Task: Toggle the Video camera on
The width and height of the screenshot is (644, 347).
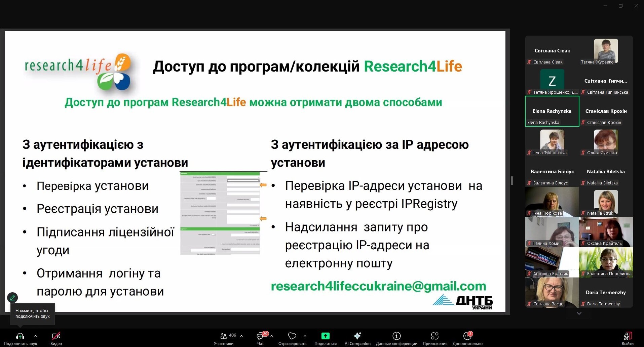Action: (x=56, y=336)
